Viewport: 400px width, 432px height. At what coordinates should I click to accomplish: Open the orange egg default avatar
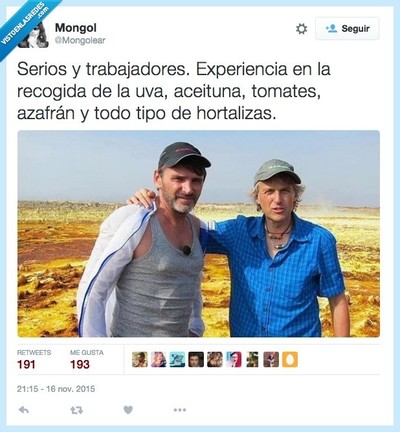[x=290, y=360]
